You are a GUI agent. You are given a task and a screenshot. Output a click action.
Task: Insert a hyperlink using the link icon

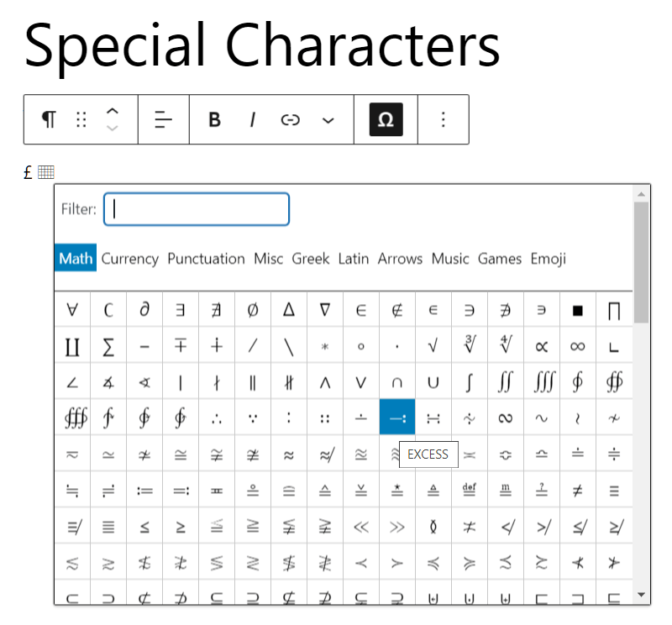click(290, 120)
